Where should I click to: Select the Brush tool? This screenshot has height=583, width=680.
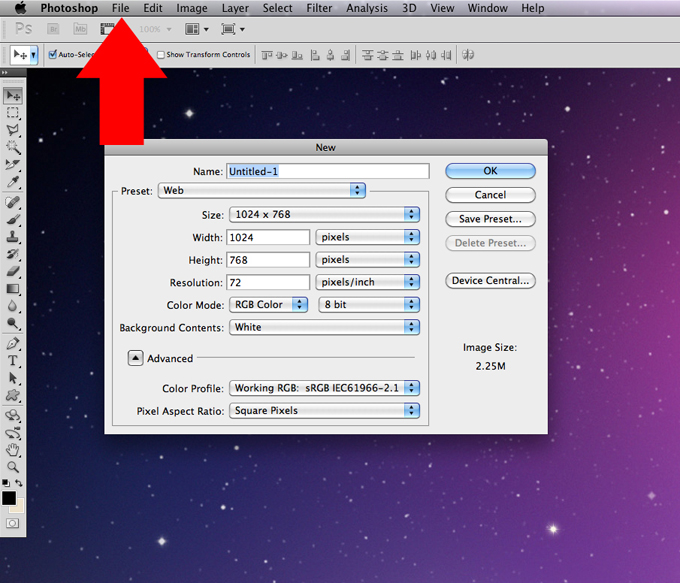pyautogui.click(x=13, y=219)
